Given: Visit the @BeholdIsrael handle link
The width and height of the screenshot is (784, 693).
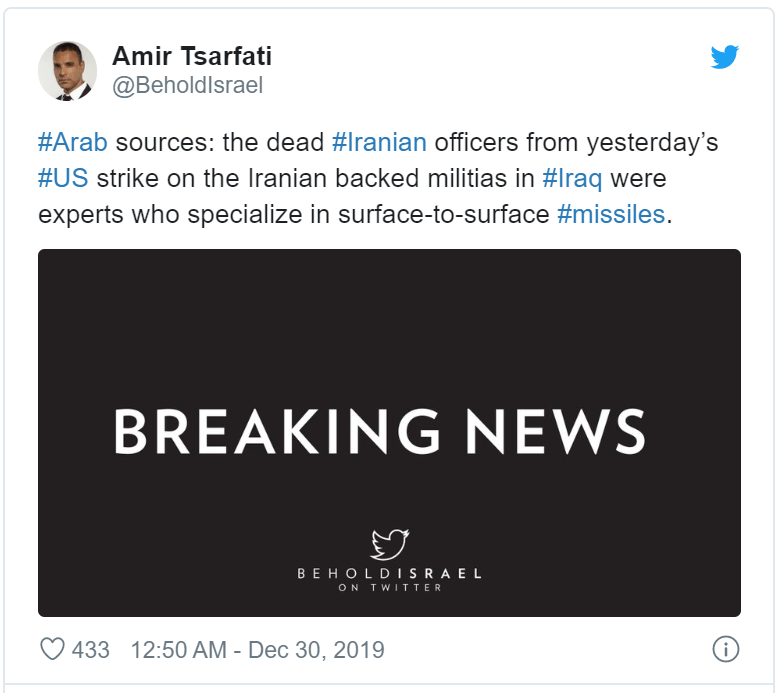Looking at the screenshot, I should coord(187,86).
